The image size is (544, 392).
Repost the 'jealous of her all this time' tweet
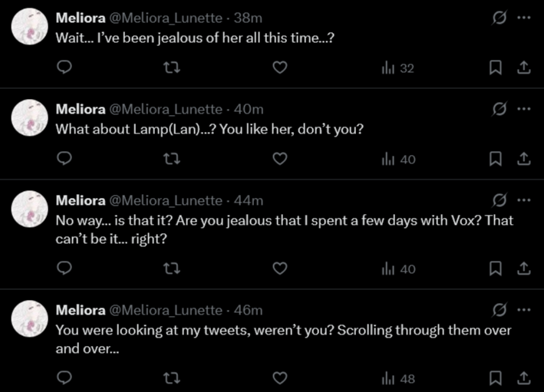coord(173,68)
